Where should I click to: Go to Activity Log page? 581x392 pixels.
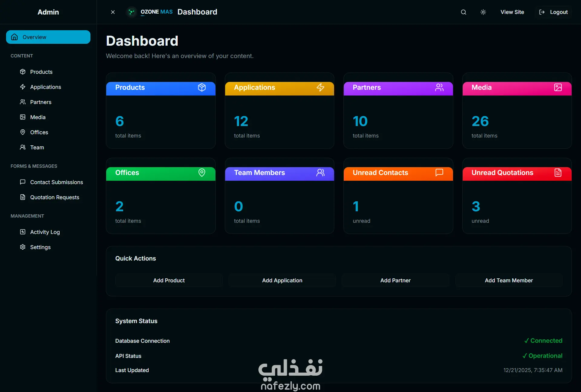coord(45,232)
